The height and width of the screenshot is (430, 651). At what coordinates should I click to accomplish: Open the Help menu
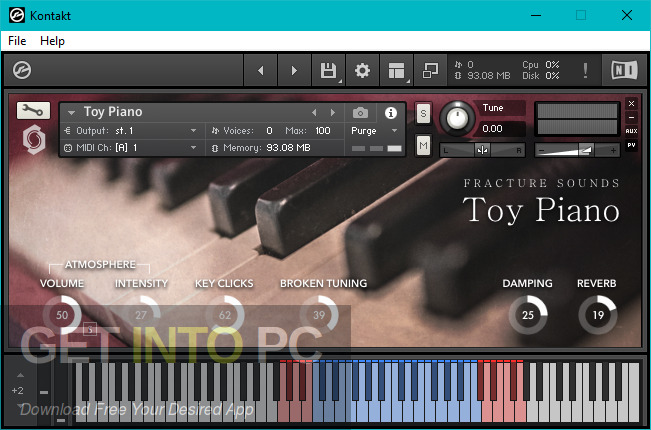click(x=52, y=41)
